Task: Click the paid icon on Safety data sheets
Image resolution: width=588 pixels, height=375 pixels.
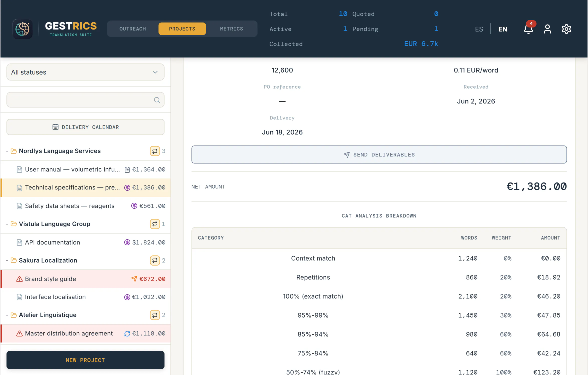Action: 134,206
